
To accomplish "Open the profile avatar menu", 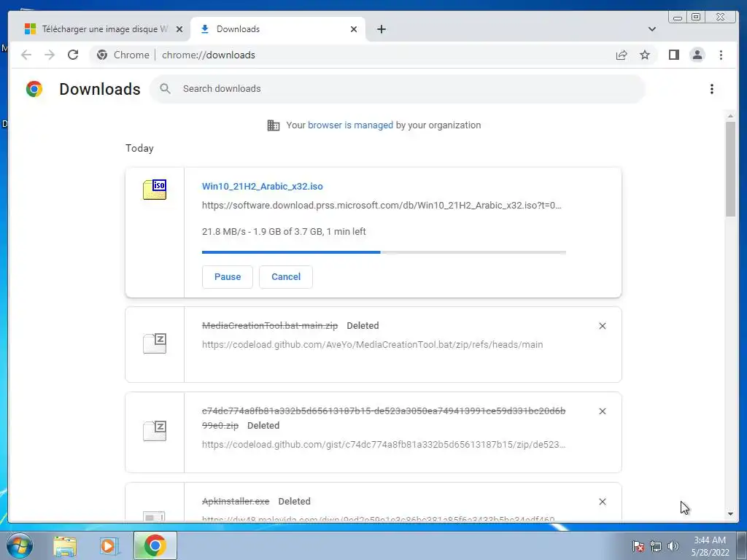I will point(697,55).
